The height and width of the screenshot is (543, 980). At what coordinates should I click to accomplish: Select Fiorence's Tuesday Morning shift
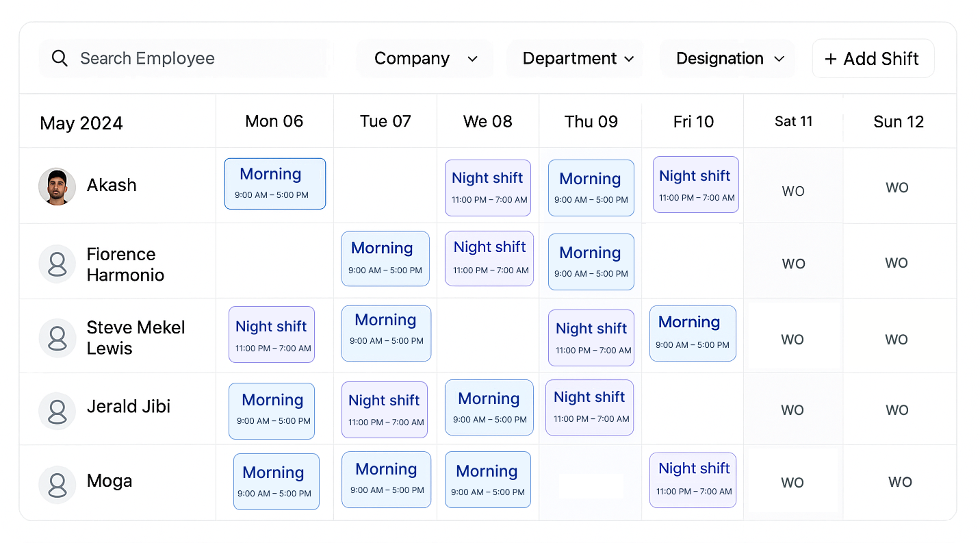click(x=385, y=258)
